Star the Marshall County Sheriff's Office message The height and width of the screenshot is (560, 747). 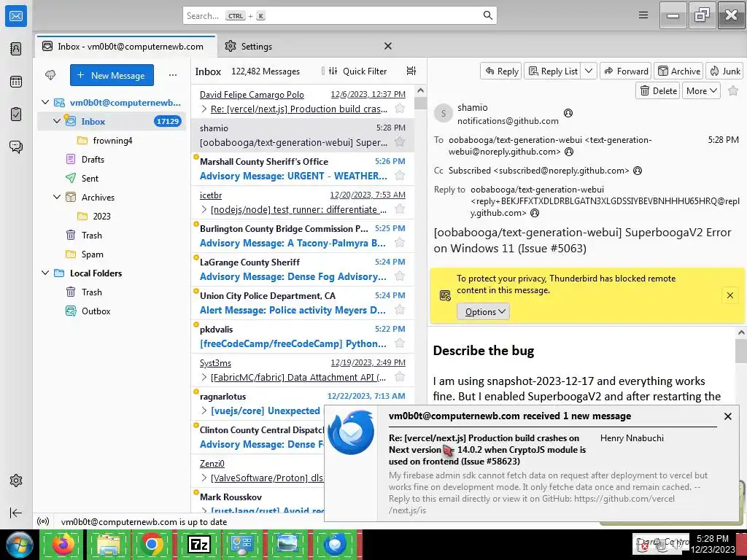click(400, 176)
